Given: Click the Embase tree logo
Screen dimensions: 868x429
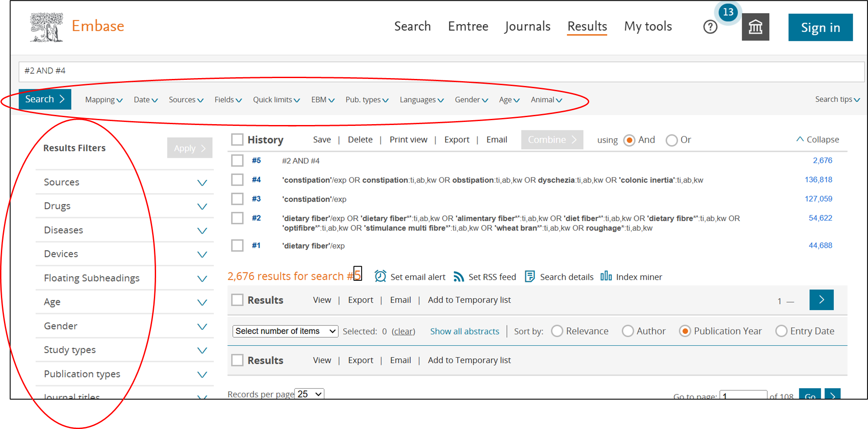Looking at the screenshot, I should [x=46, y=27].
